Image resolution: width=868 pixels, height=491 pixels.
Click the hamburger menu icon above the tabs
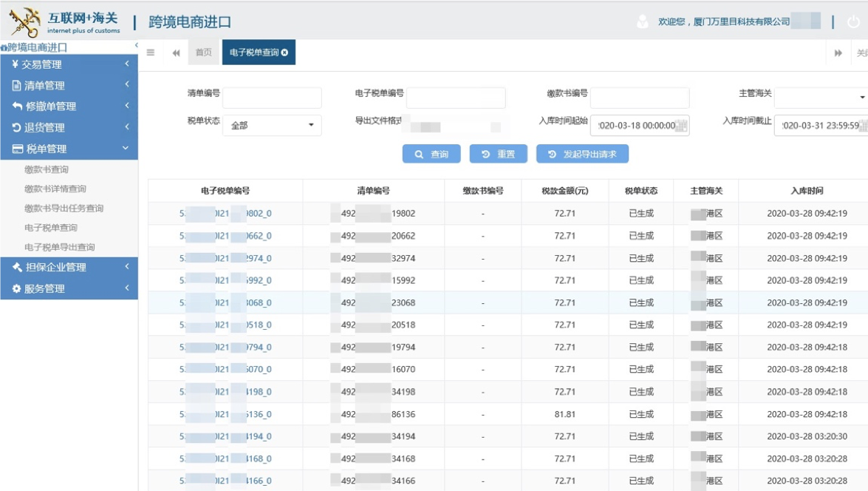[x=149, y=53]
